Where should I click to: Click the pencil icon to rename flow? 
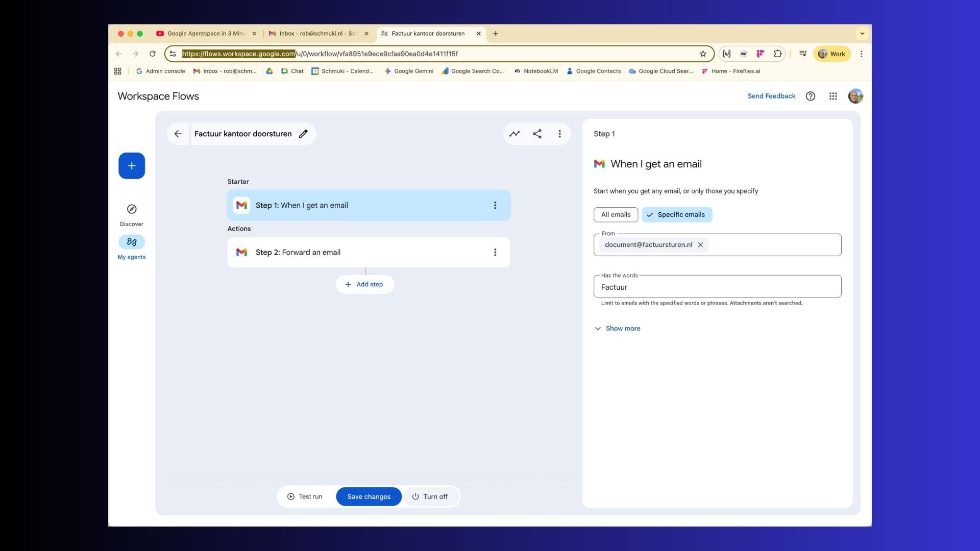click(303, 134)
